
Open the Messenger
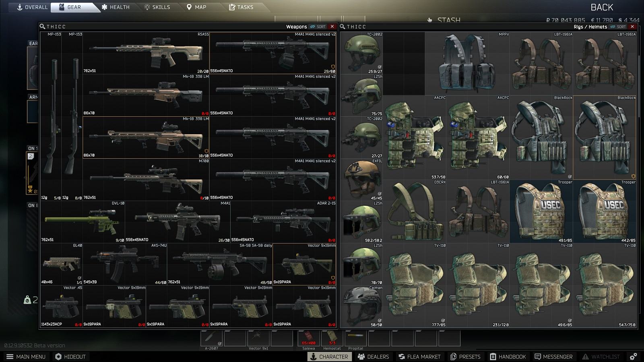pos(553,357)
